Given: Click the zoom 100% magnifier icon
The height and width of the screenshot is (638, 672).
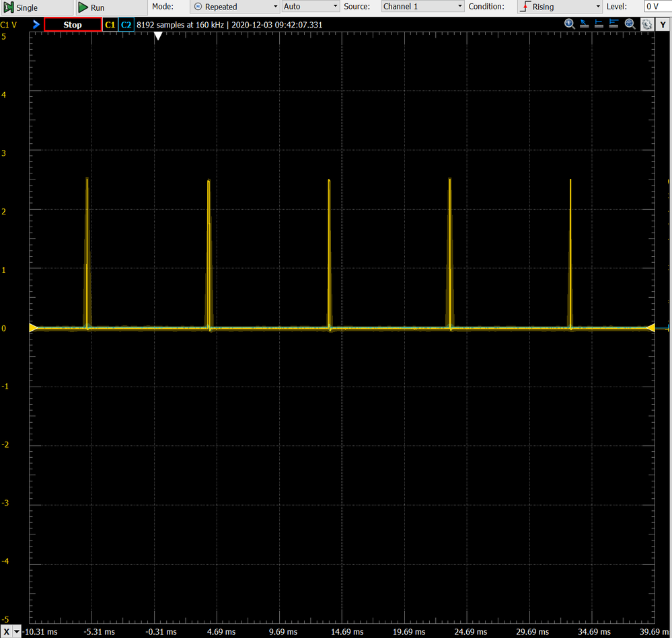Looking at the screenshot, I should (569, 24).
